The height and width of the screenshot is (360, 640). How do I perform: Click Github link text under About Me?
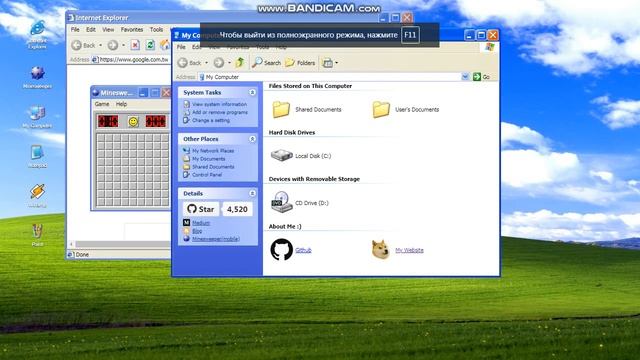click(303, 250)
